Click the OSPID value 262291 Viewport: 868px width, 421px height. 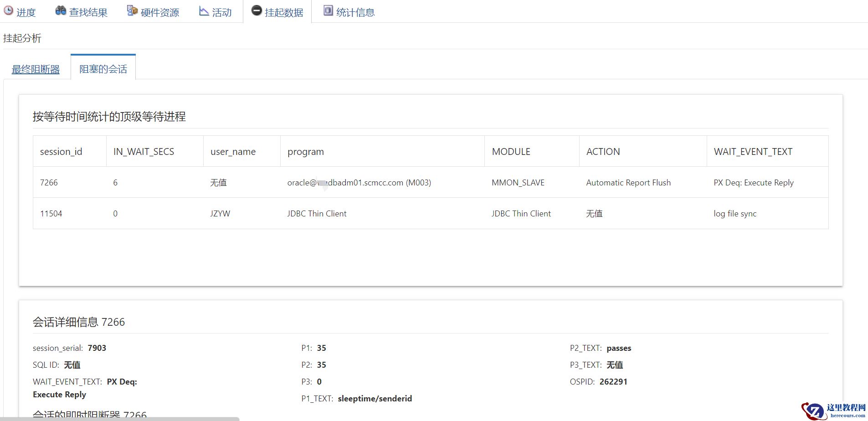[613, 382]
